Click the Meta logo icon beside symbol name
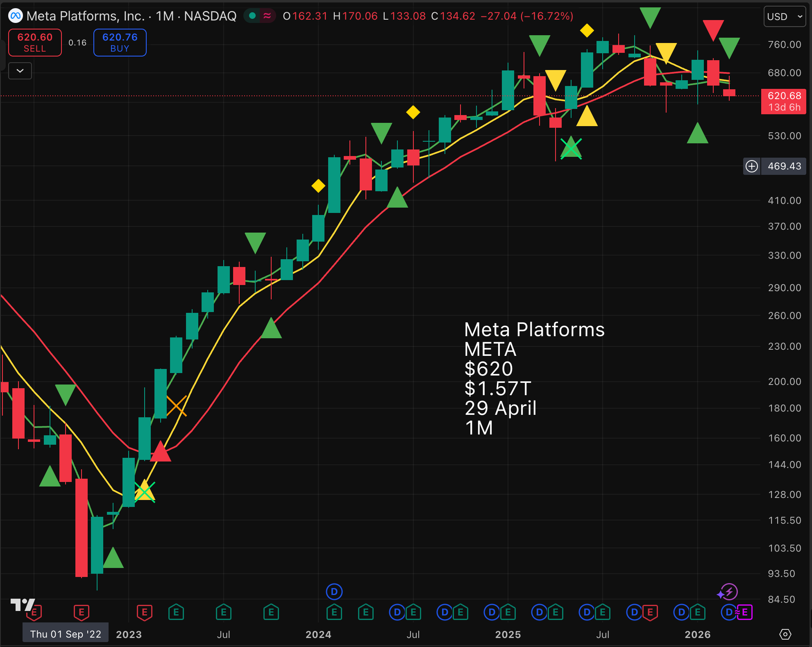The height and width of the screenshot is (647, 812). click(x=16, y=16)
